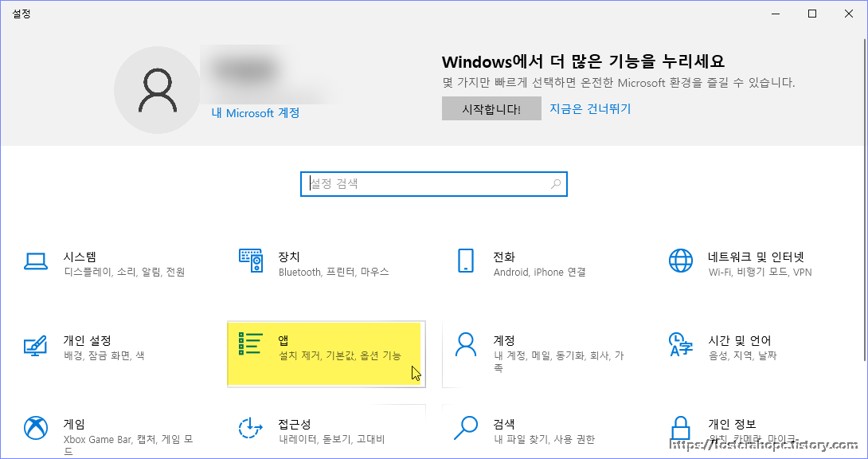Click 음성, 지역, 날짜 description

pos(742,355)
